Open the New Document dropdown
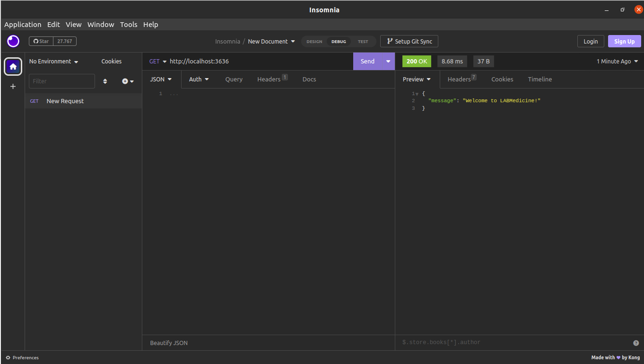The image size is (644, 364). (271, 42)
